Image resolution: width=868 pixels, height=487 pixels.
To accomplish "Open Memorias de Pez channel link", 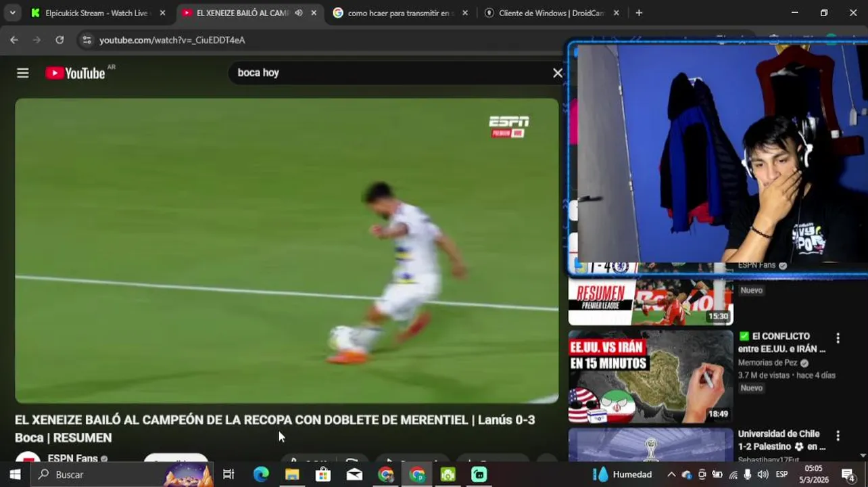I will point(767,363).
